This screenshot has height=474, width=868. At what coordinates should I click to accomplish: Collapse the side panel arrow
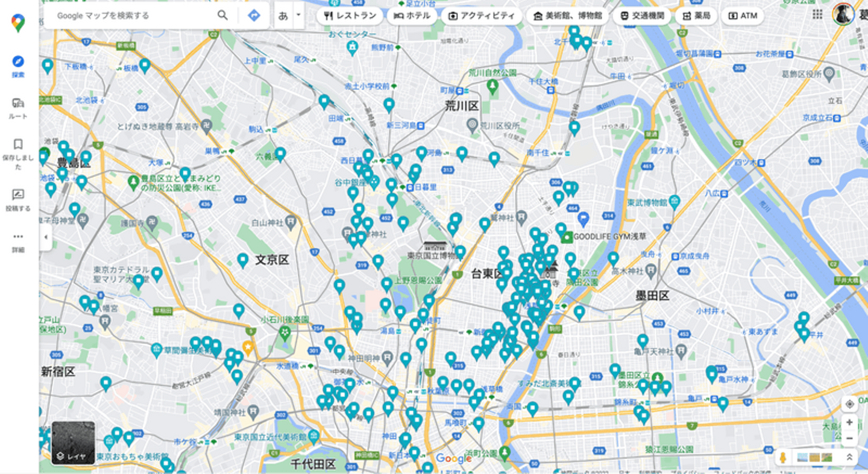[x=46, y=237]
